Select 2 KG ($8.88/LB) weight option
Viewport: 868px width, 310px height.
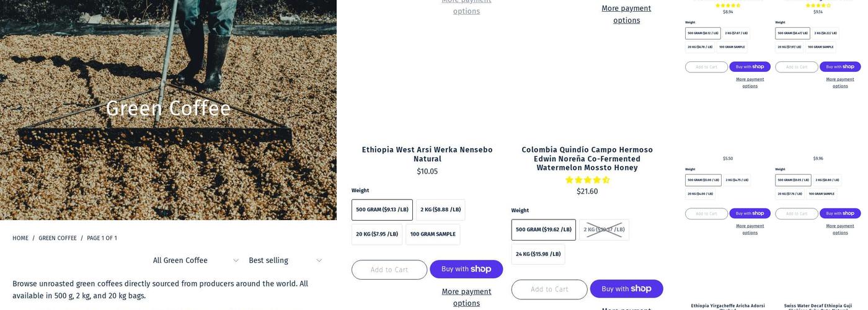pyautogui.click(x=440, y=210)
